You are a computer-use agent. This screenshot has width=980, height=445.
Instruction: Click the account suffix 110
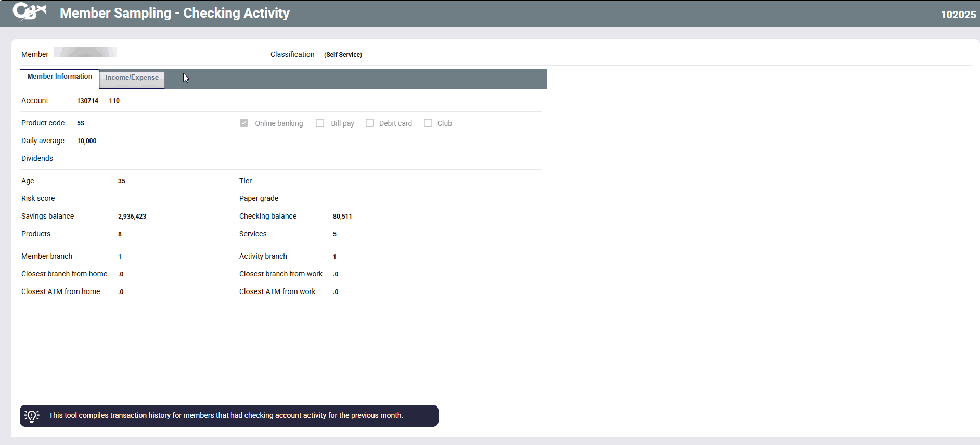click(x=114, y=101)
